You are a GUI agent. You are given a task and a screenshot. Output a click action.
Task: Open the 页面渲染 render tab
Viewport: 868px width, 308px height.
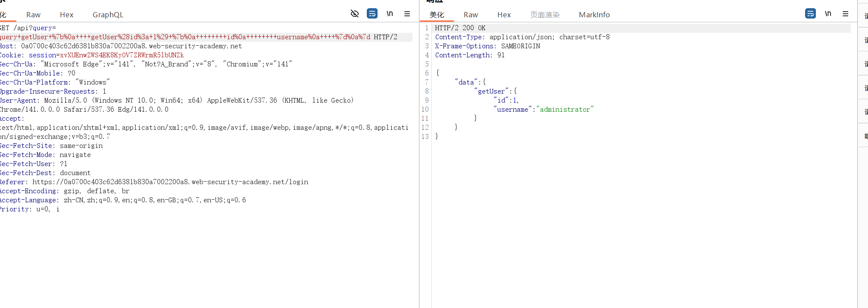pyautogui.click(x=545, y=15)
